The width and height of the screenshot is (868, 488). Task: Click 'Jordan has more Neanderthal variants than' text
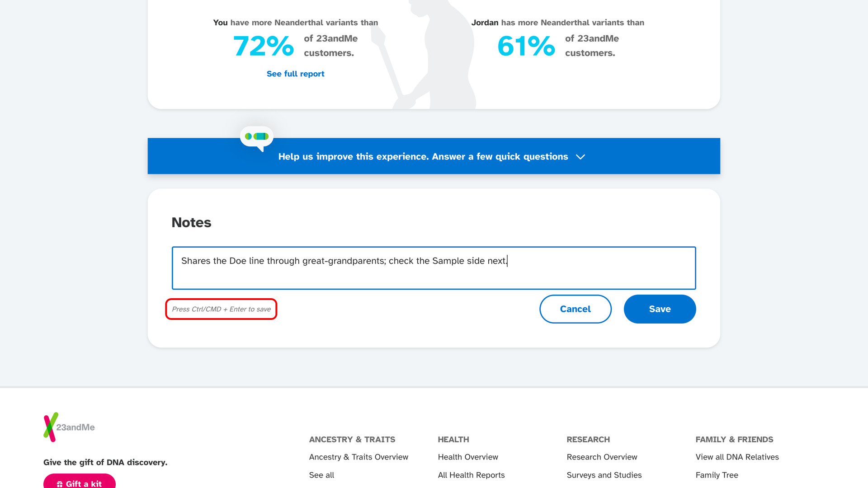pyautogui.click(x=557, y=23)
